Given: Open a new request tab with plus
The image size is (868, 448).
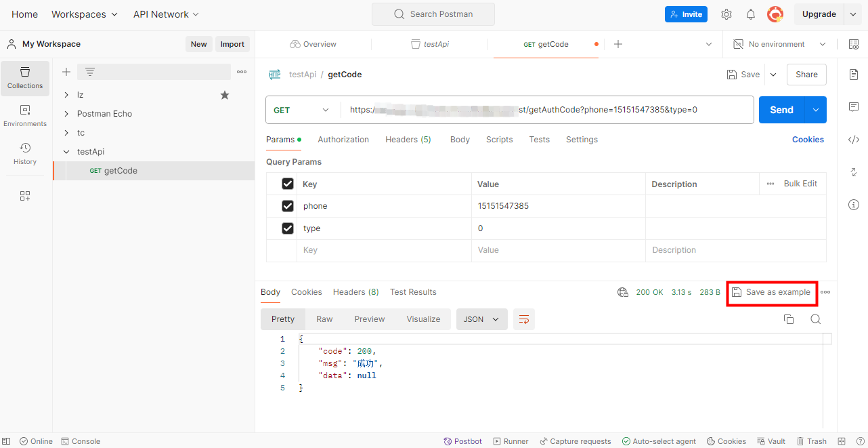Looking at the screenshot, I should coord(617,44).
